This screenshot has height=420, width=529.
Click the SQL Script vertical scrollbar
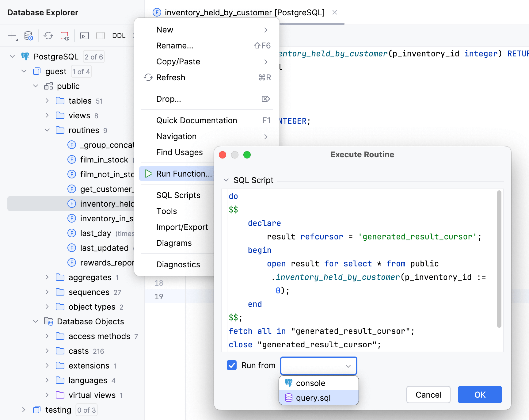(x=499, y=259)
